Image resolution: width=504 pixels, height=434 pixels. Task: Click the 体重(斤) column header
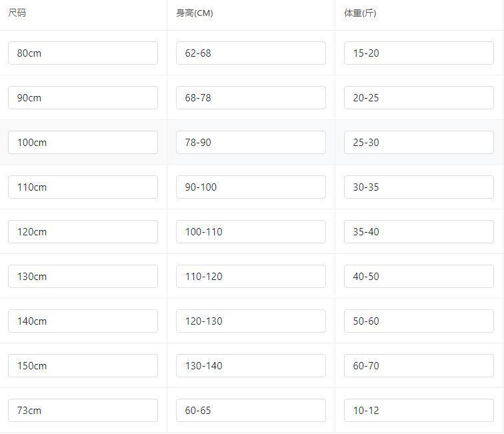click(360, 13)
